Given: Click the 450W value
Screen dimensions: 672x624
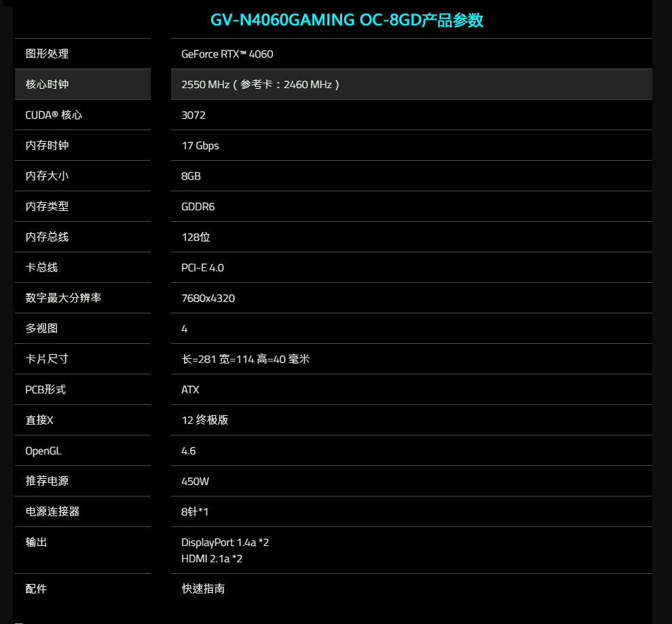Looking at the screenshot, I should point(195,482).
